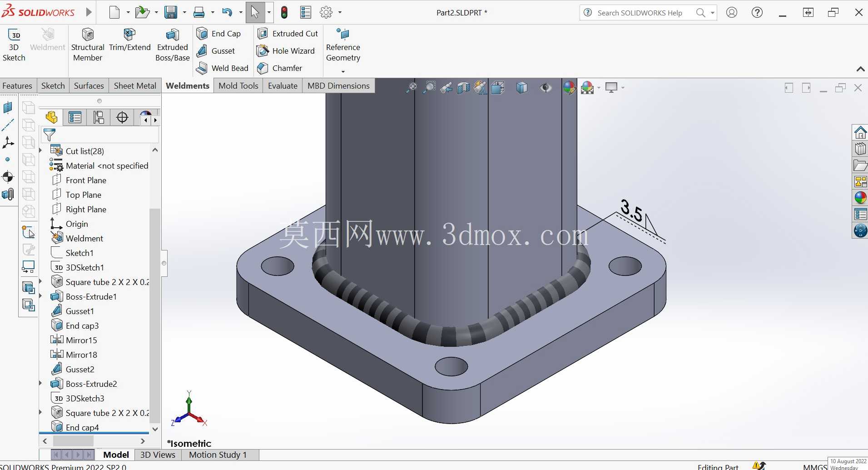Viewport: 868px width, 470px height.
Task: Launch the Hole Wizard
Action: coord(286,51)
